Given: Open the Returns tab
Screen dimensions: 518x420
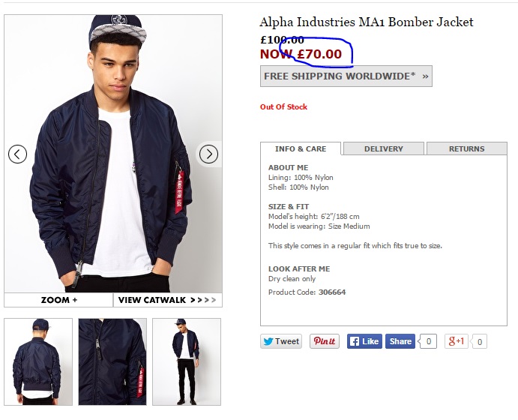Looking at the screenshot, I should (466, 148).
